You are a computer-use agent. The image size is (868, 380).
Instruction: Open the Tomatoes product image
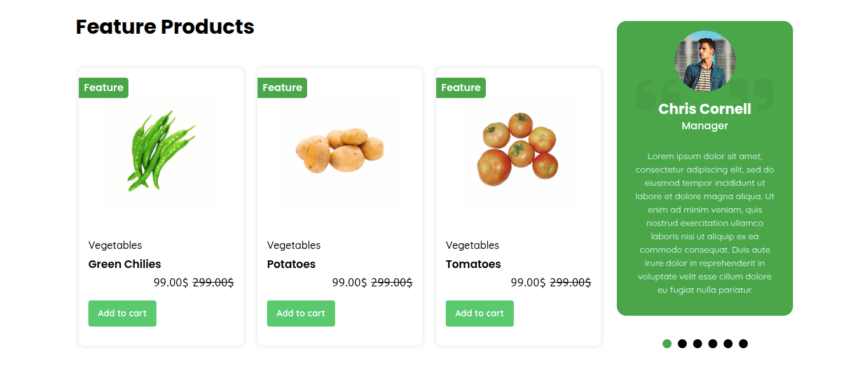tap(518, 148)
